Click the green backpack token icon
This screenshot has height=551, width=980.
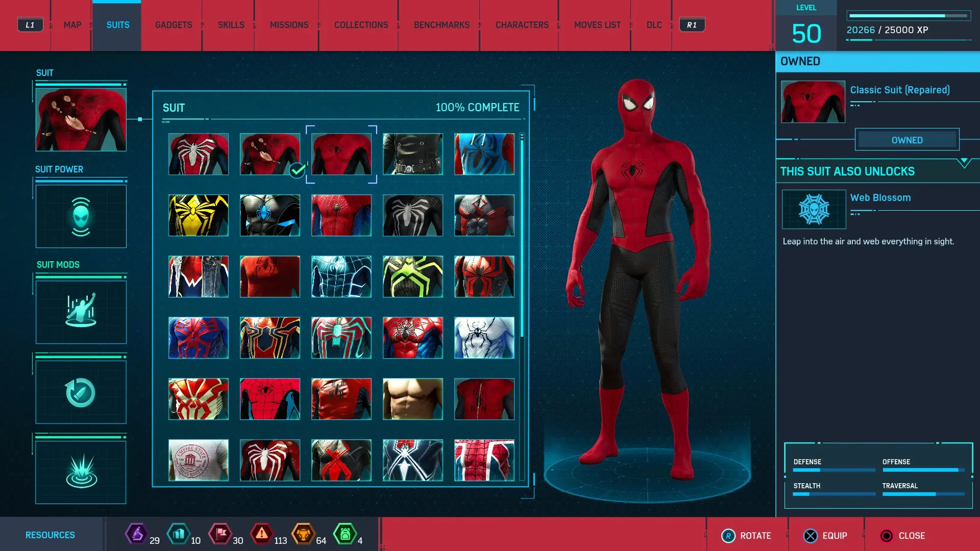(345, 534)
